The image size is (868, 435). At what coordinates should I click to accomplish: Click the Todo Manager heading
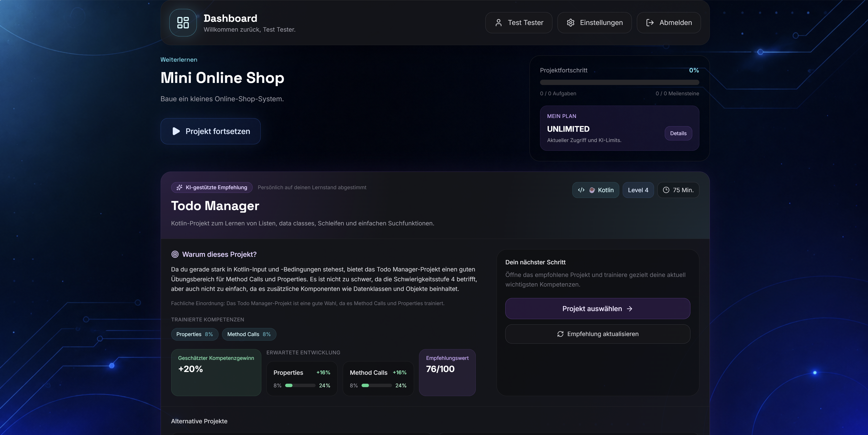click(x=215, y=206)
